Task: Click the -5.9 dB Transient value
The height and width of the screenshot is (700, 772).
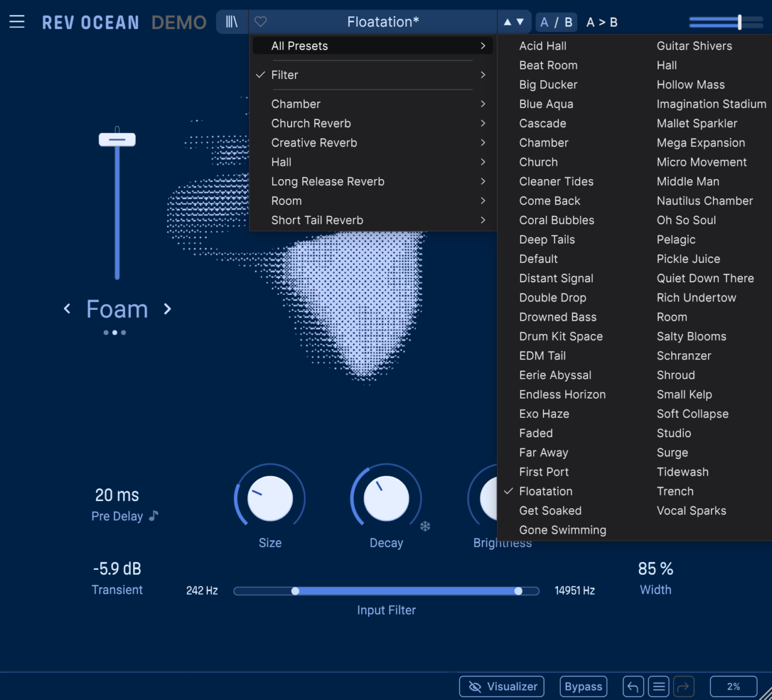Action: tap(117, 569)
